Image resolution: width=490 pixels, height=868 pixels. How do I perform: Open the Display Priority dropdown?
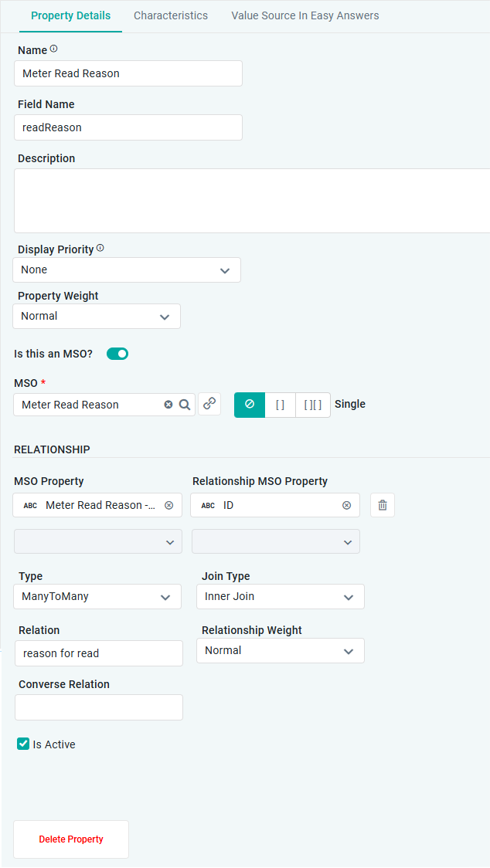[127, 270]
